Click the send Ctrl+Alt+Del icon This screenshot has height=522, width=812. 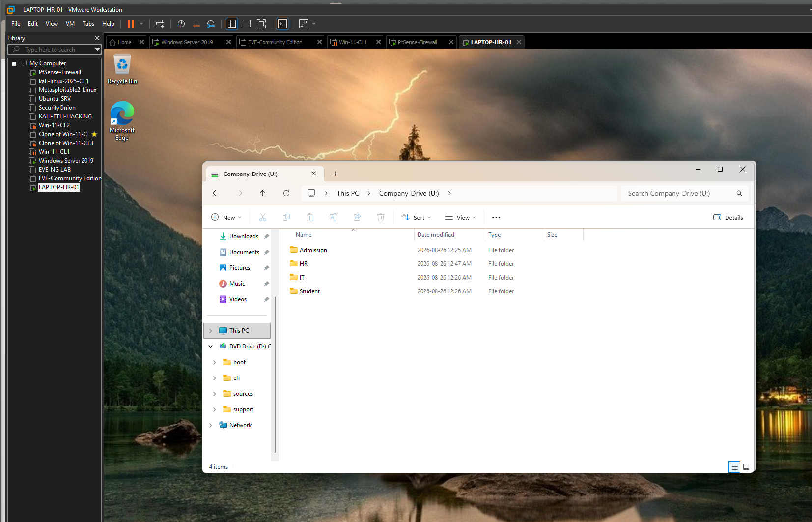[160, 24]
